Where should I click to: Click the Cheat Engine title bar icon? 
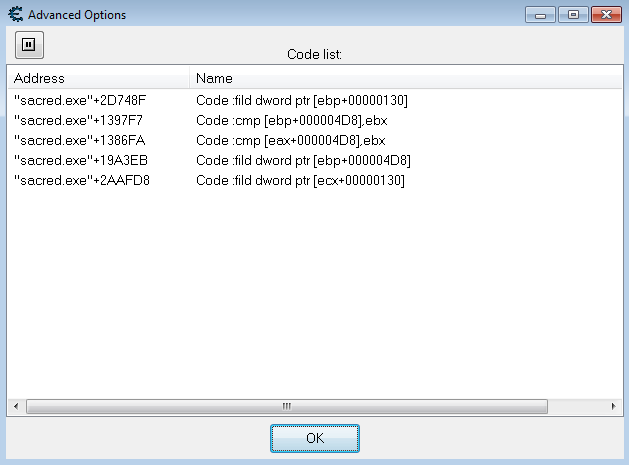click(14, 15)
